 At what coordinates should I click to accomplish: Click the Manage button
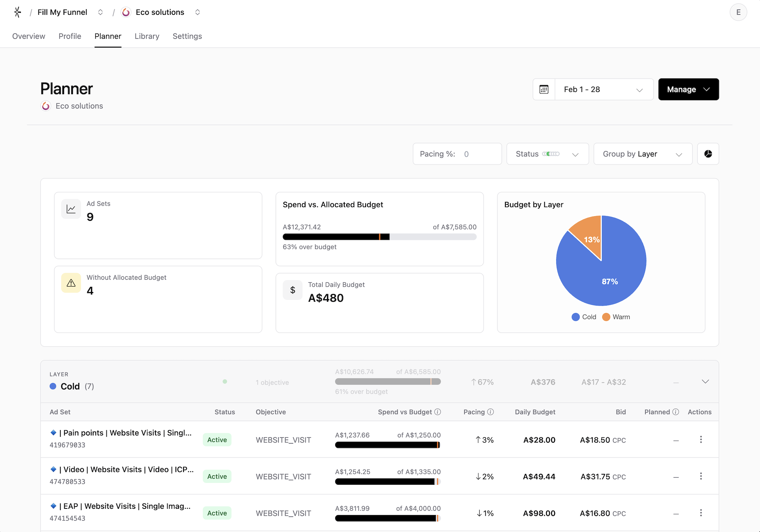coord(688,89)
